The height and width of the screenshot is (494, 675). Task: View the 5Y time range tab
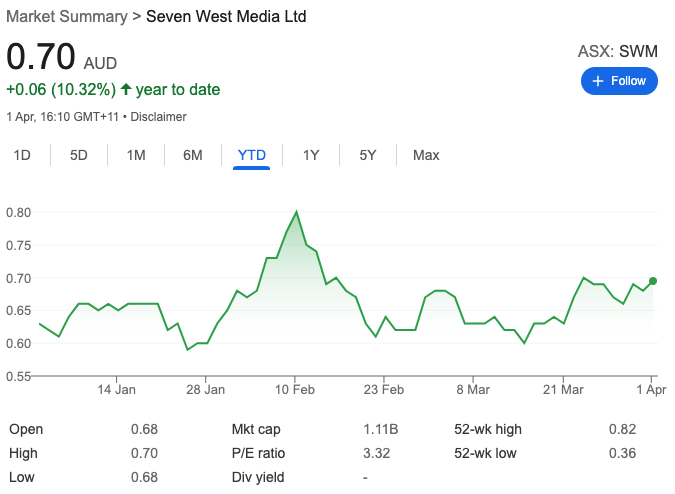click(x=368, y=155)
